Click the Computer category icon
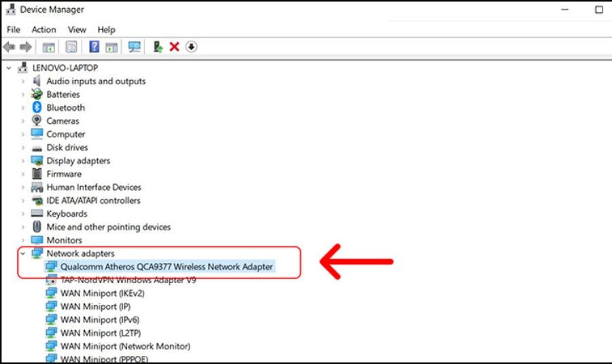This screenshot has height=364, width=612. click(37, 134)
